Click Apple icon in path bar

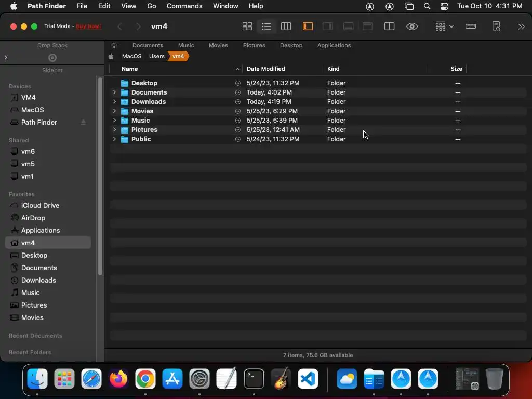pyautogui.click(x=111, y=56)
